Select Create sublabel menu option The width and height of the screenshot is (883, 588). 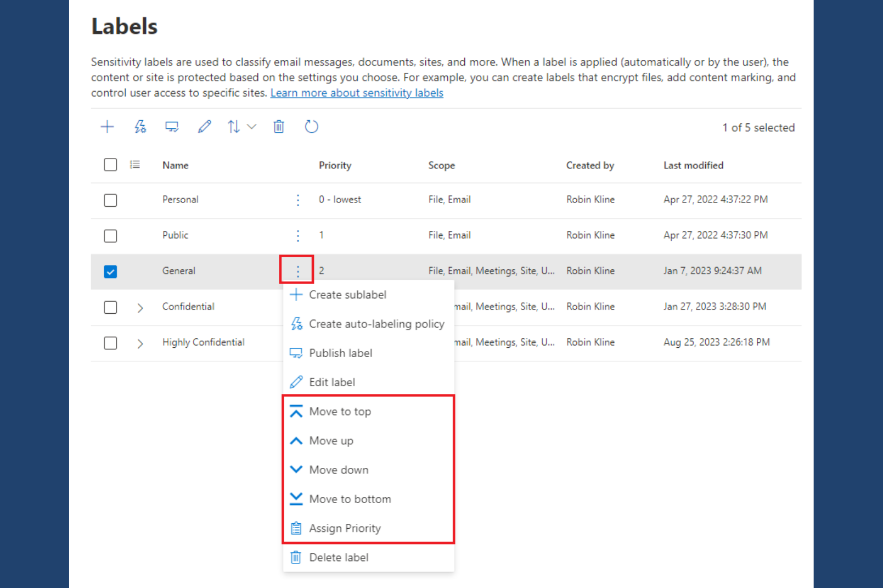[x=347, y=295]
